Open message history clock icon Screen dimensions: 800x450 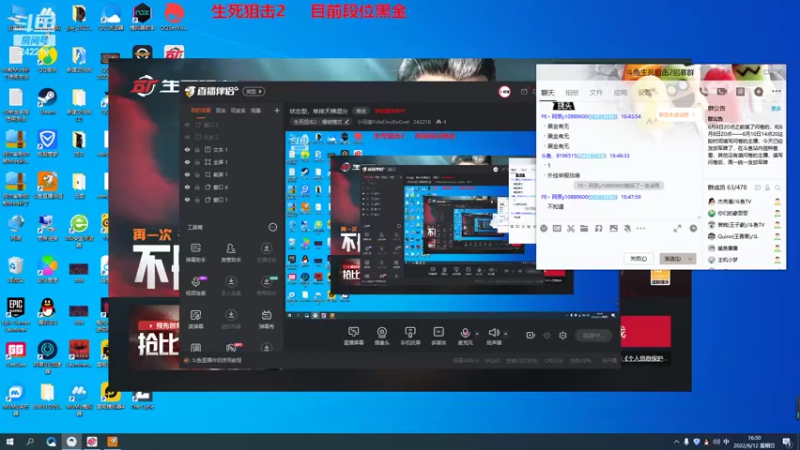(693, 229)
